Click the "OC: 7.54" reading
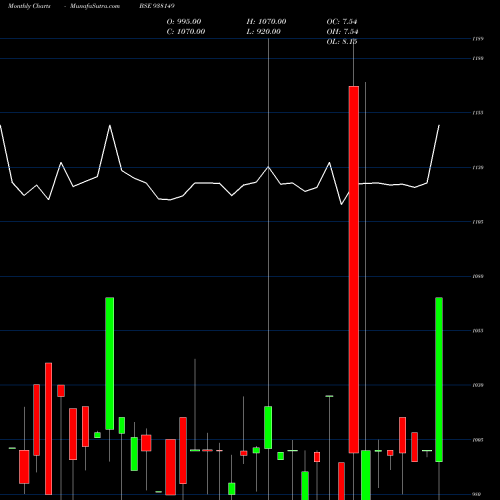This screenshot has width=500, height=500. click(342, 22)
